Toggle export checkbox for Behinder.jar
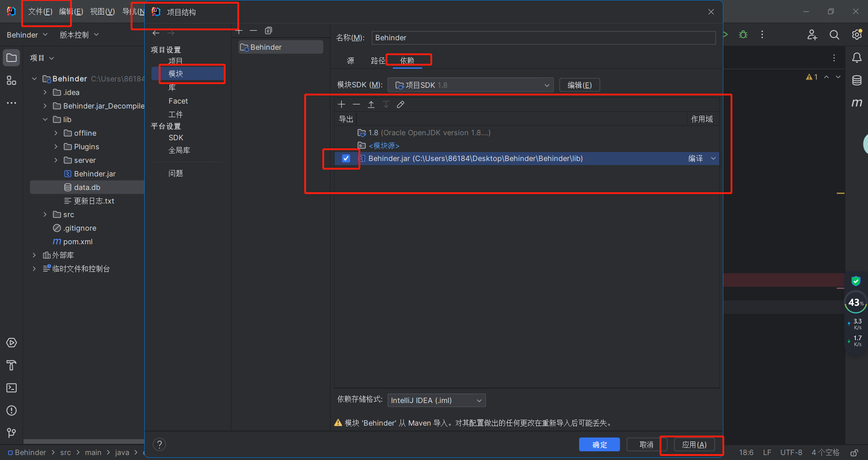 (346, 158)
